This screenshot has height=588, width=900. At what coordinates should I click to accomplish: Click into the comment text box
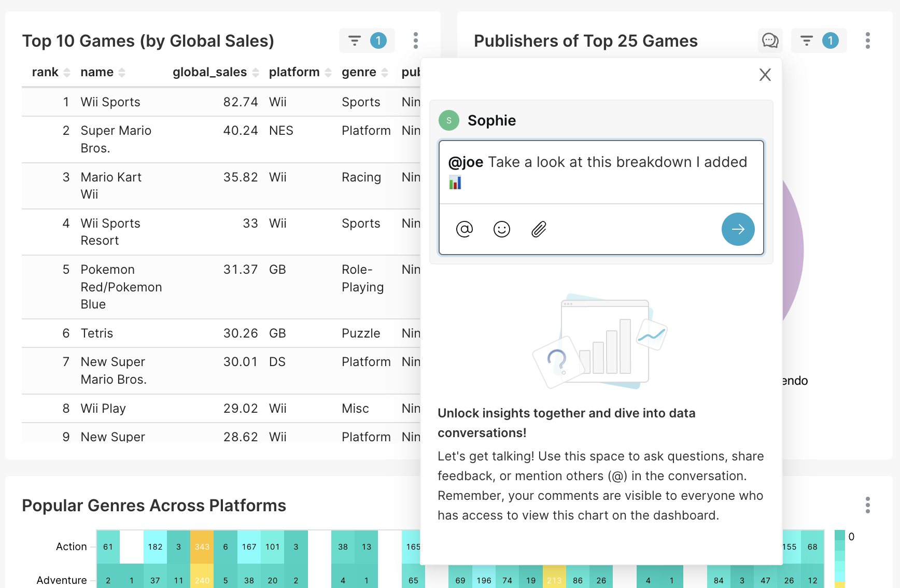coord(601,172)
